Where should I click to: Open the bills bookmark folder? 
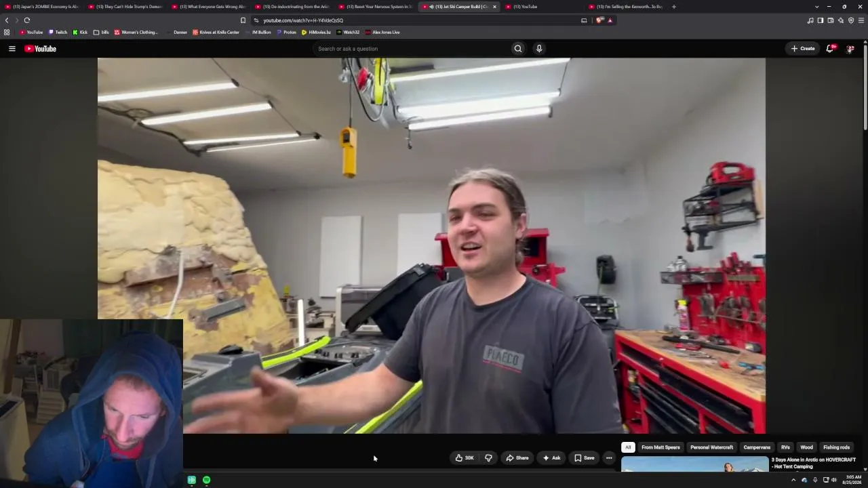click(101, 33)
